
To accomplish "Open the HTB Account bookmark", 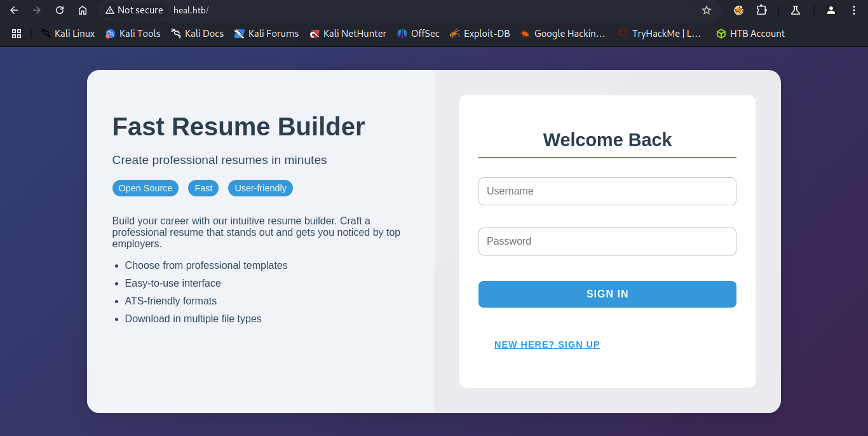I will coord(750,34).
